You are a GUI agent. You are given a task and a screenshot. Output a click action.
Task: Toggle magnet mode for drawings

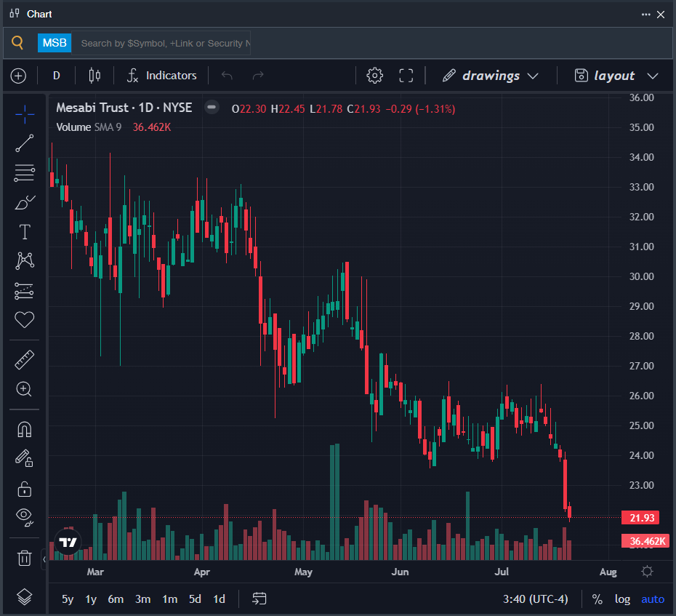24,429
